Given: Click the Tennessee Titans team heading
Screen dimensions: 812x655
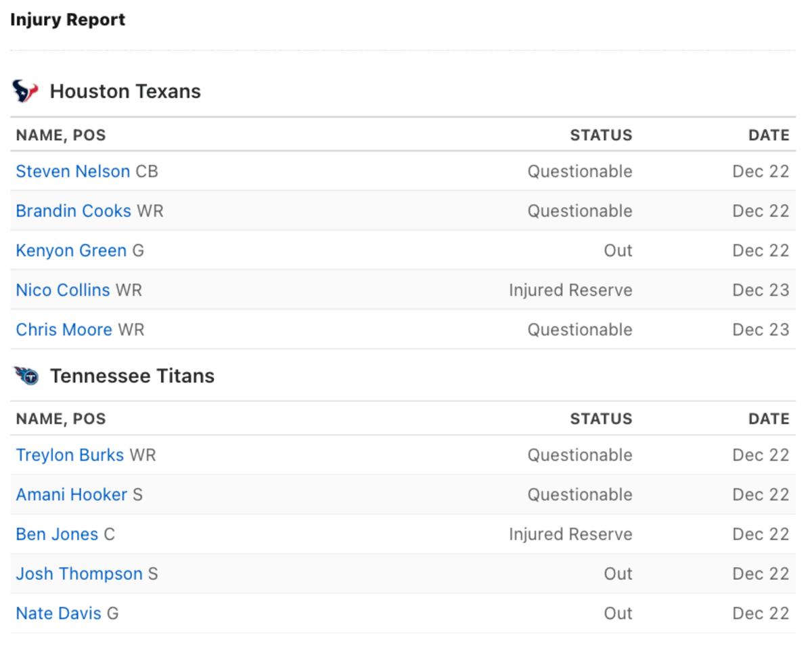Looking at the screenshot, I should 132,376.
